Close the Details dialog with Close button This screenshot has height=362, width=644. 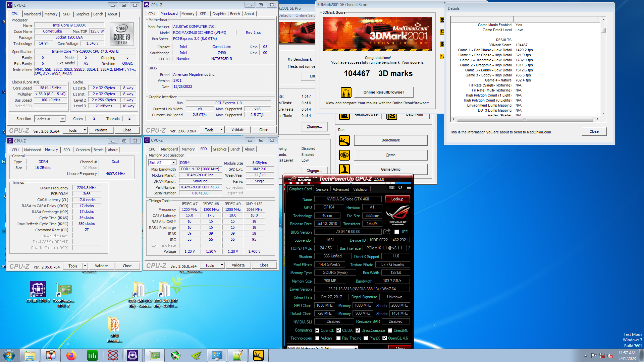(x=594, y=131)
